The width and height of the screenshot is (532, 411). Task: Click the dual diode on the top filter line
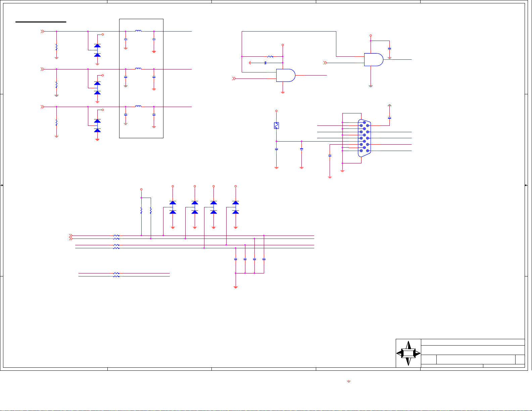point(97,50)
